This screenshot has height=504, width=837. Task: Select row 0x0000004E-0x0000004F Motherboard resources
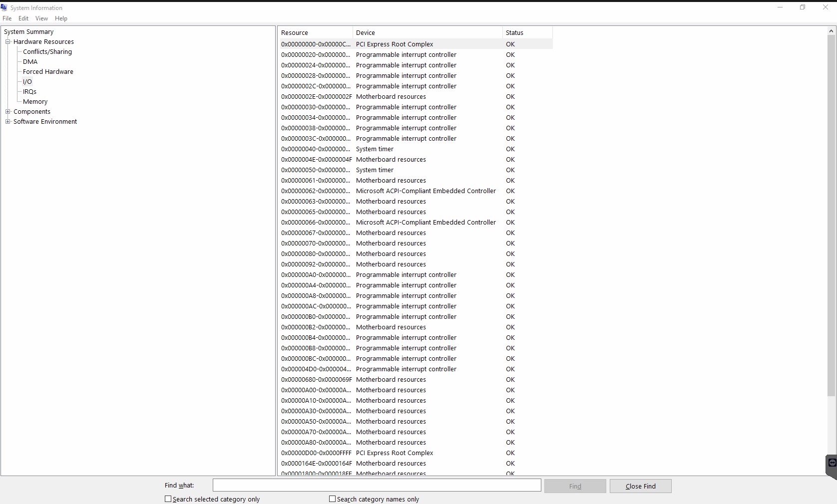[x=416, y=160]
